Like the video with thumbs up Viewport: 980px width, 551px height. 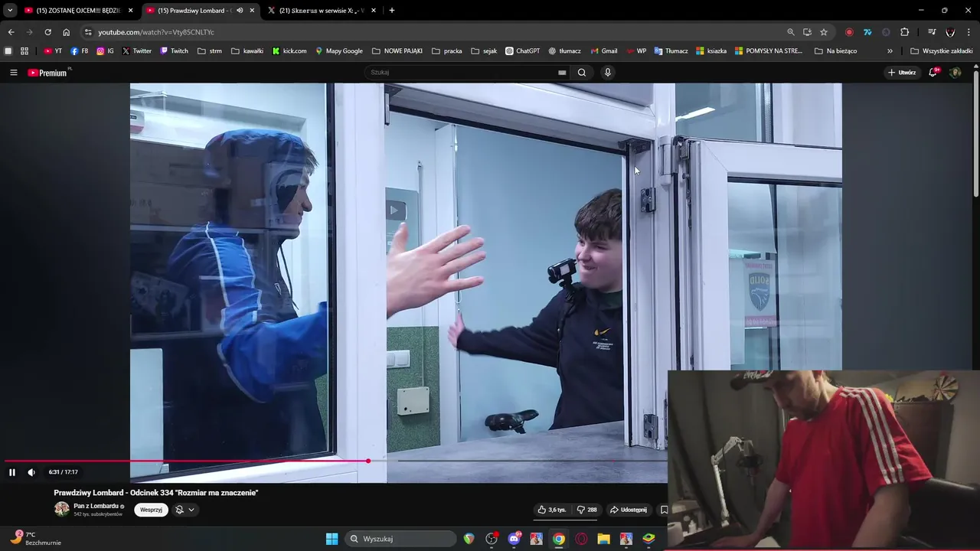click(552, 510)
